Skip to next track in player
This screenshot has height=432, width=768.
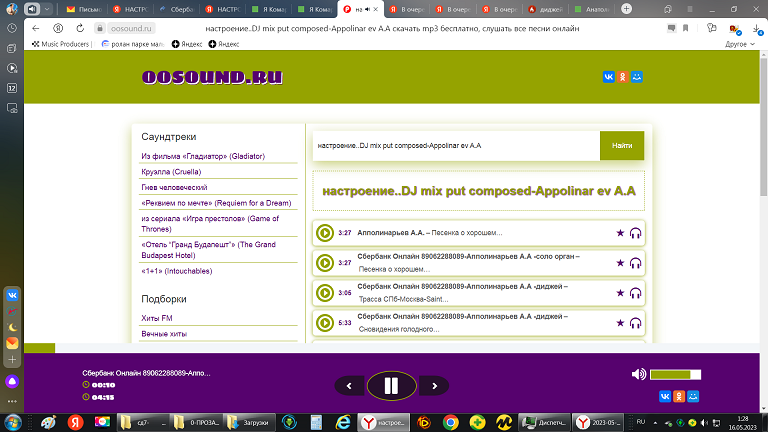pos(434,386)
